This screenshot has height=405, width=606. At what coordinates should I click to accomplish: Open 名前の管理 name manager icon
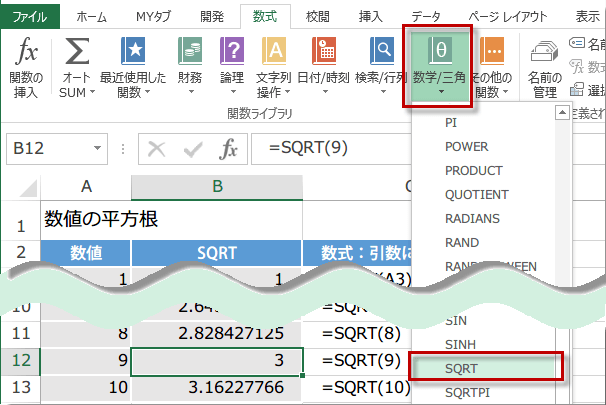(545, 52)
